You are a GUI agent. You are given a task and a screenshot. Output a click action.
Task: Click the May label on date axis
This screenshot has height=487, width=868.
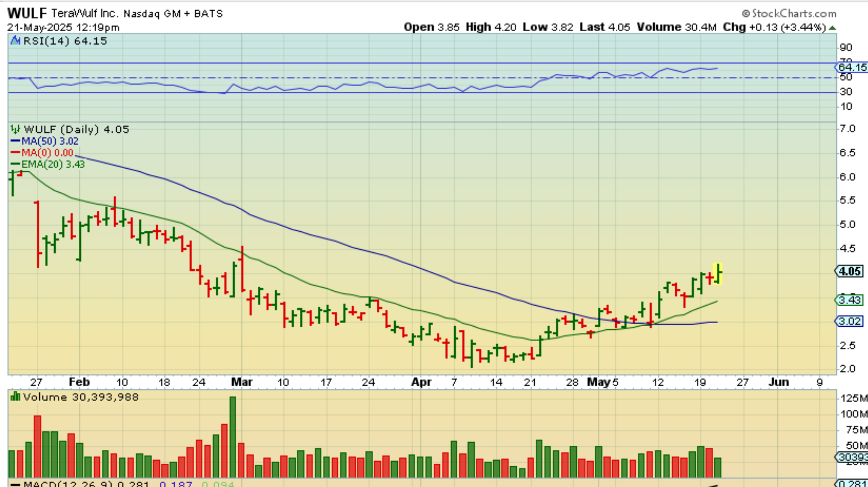599,382
